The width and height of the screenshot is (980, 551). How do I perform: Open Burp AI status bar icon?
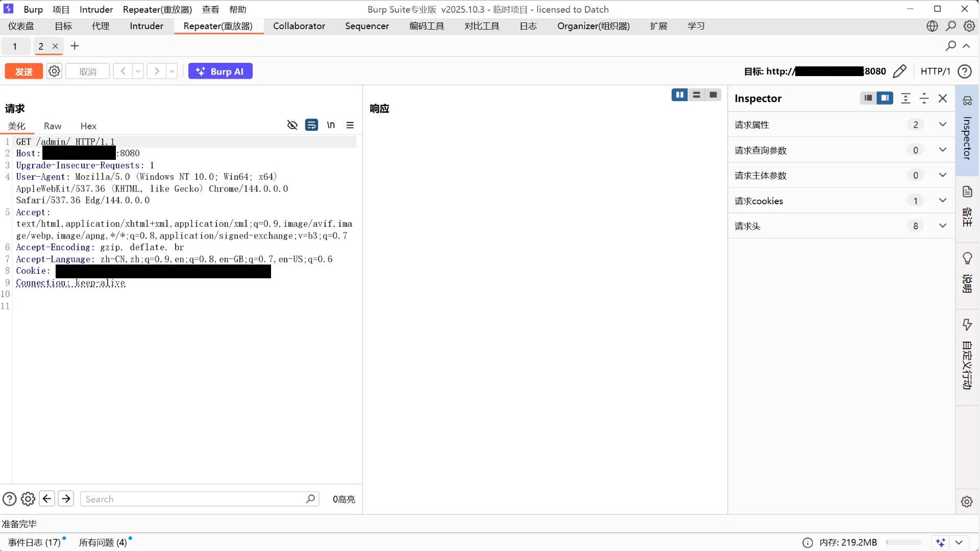point(941,542)
